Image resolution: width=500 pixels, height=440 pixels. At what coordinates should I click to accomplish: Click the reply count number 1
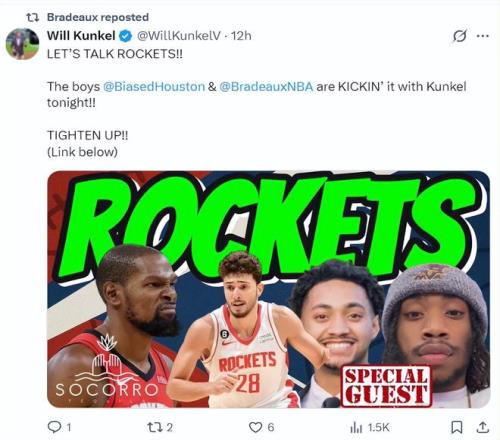click(x=69, y=427)
